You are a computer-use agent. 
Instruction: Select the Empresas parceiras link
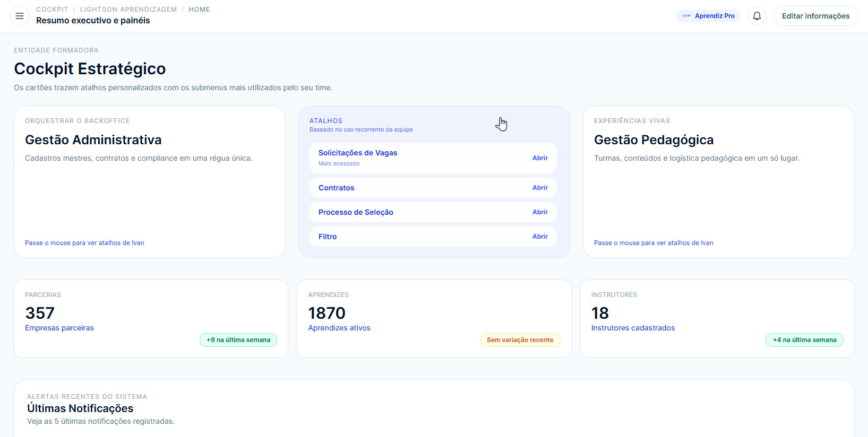[59, 328]
